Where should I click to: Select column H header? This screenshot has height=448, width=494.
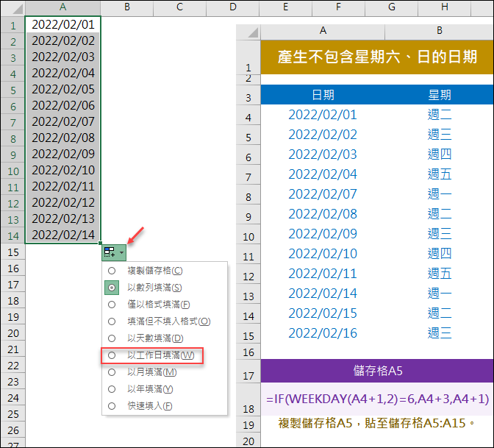point(444,7)
